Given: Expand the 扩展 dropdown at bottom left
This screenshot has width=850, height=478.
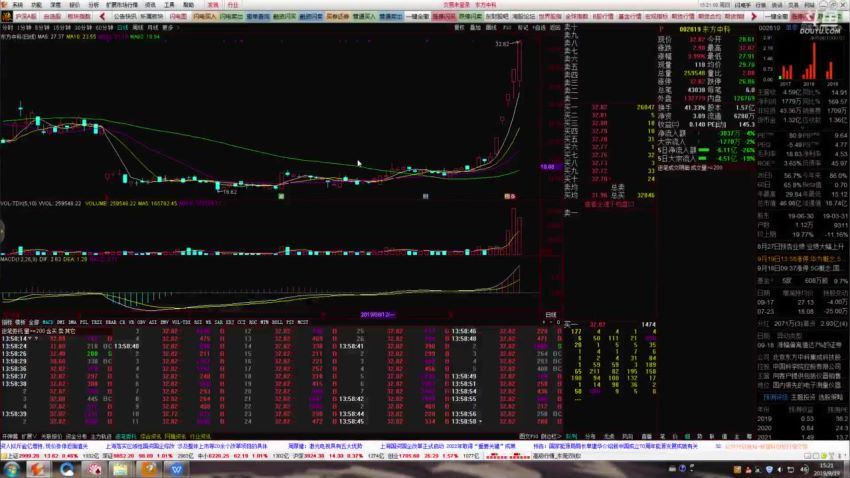Looking at the screenshot, I should point(29,436).
